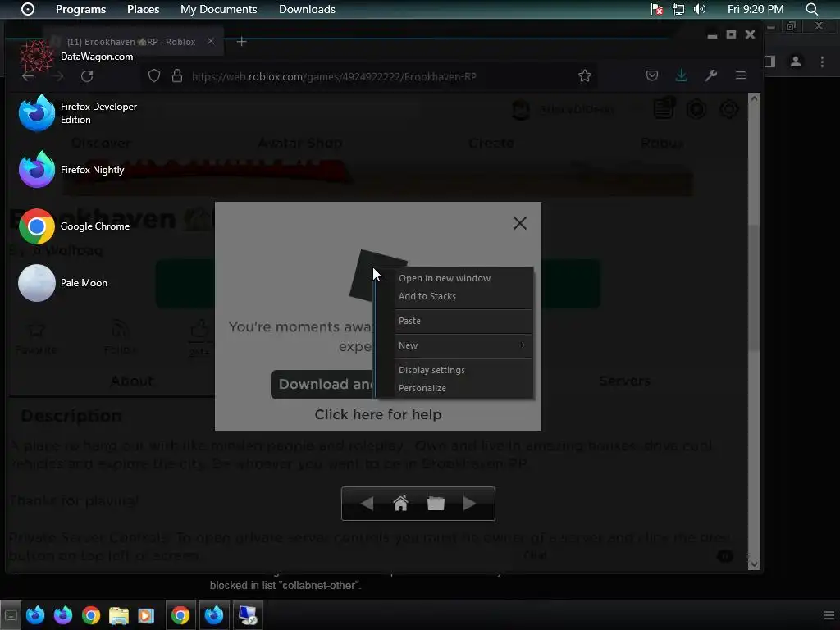Open the Firefox hamburger menu
Image resolution: width=840 pixels, height=630 pixels.
pos(741,75)
